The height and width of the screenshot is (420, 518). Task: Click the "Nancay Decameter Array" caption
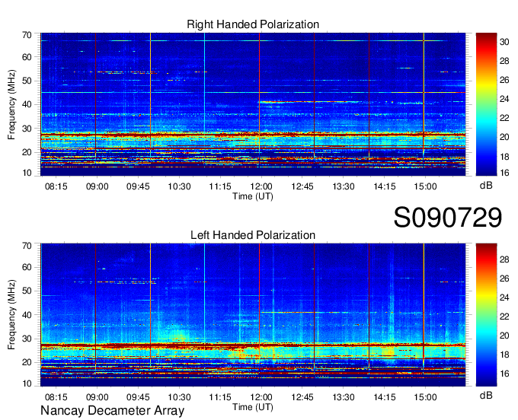pos(112,411)
